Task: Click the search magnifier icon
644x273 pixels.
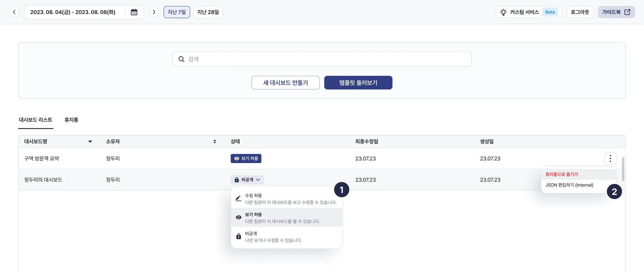Action: click(x=181, y=59)
